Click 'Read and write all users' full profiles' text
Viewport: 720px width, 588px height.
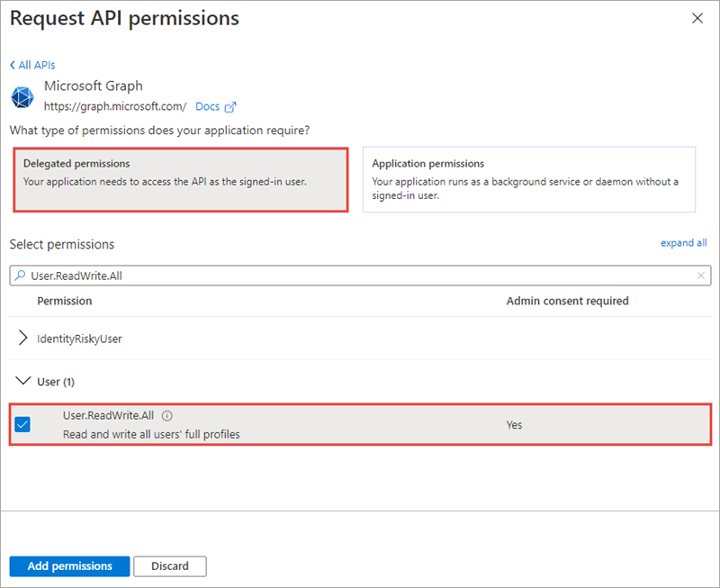click(x=151, y=435)
